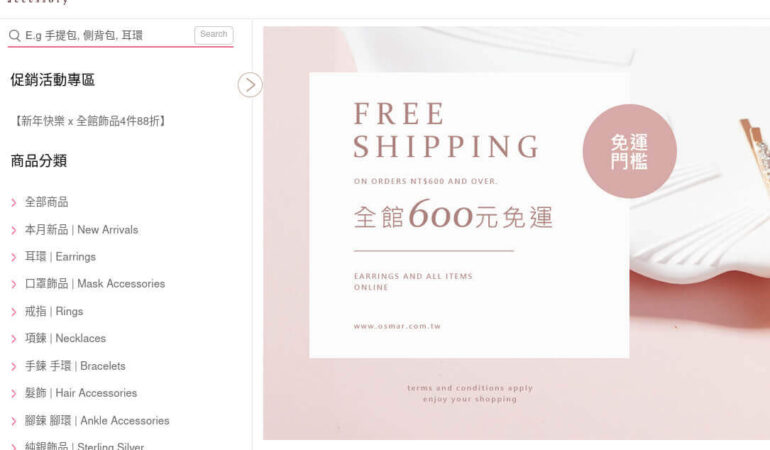Click the chevron beside 全部商品

point(14,202)
